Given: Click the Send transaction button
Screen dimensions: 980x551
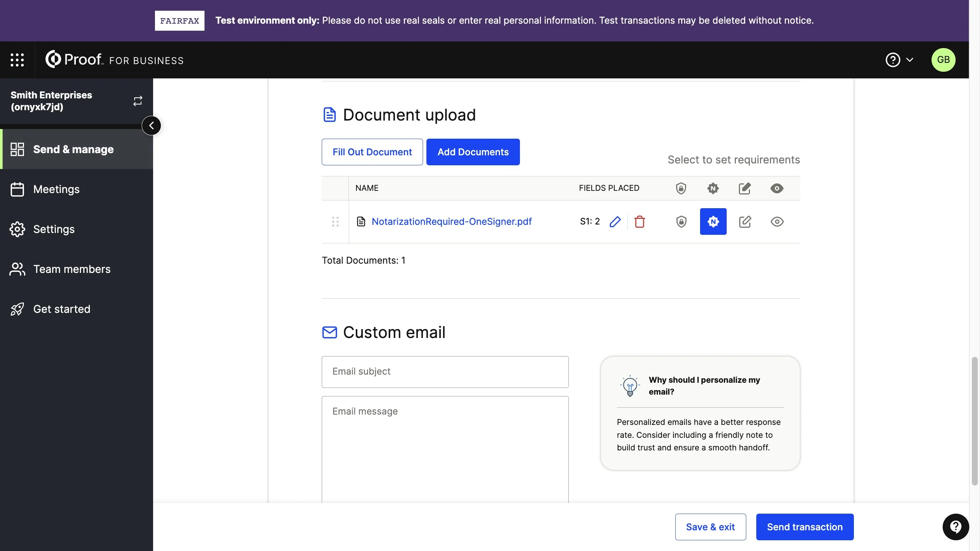Looking at the screenshot, I should (x=805, y=527).
